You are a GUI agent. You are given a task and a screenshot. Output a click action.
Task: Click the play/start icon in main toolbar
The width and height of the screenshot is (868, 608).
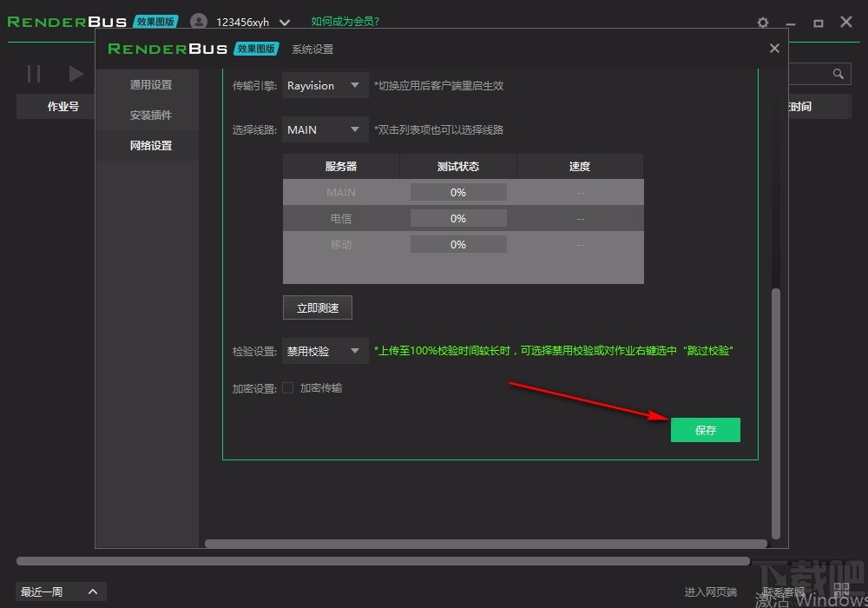[76, 74]
